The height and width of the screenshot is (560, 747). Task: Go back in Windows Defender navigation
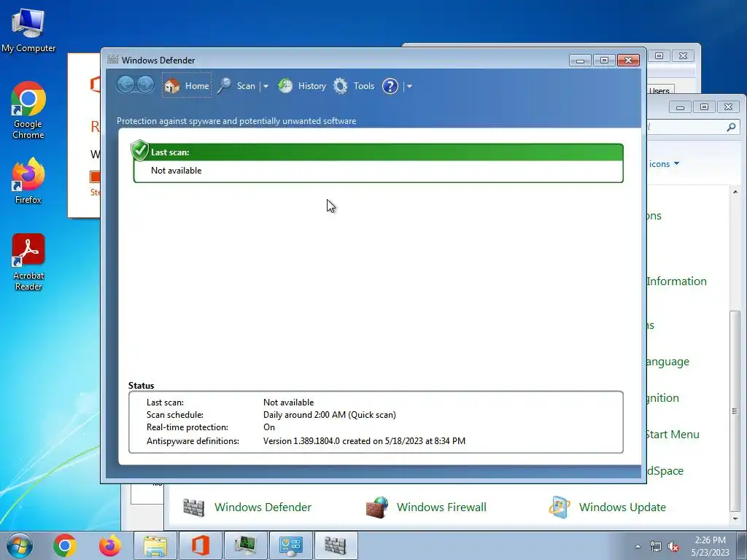pos(125,86)
